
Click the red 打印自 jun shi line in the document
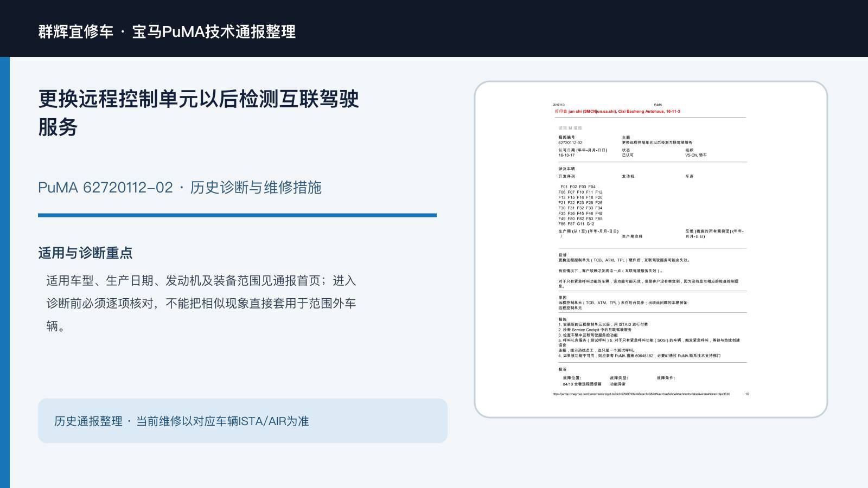pos(617,111)
